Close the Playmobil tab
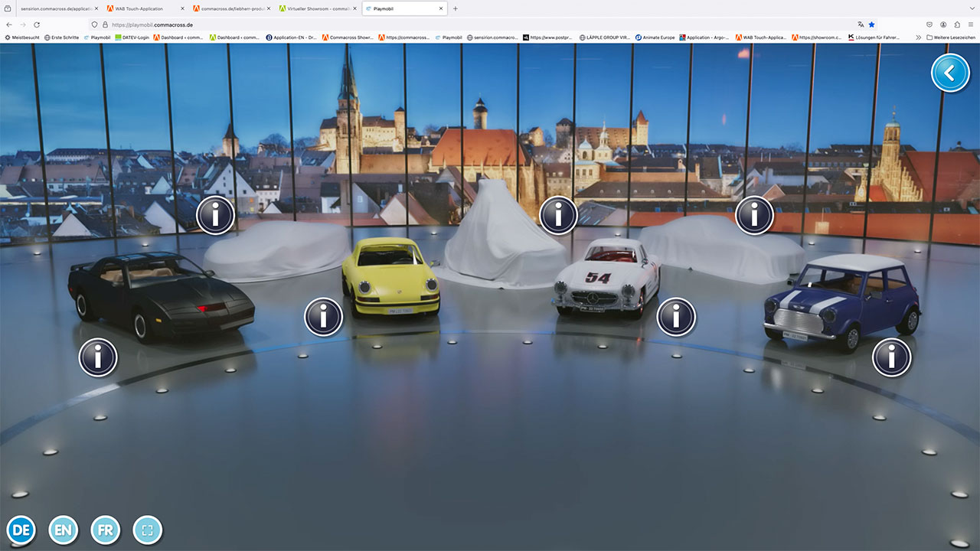 [441, 8]
